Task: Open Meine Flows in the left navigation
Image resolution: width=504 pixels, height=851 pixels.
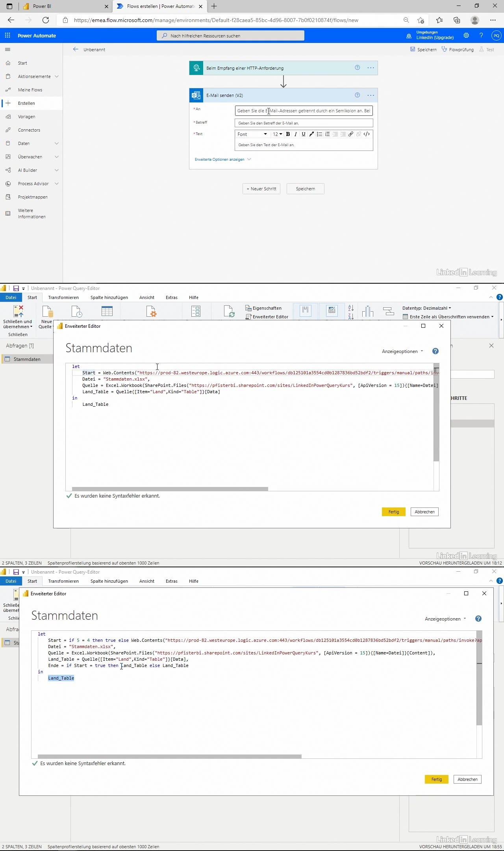Action: tap(30, 90)
